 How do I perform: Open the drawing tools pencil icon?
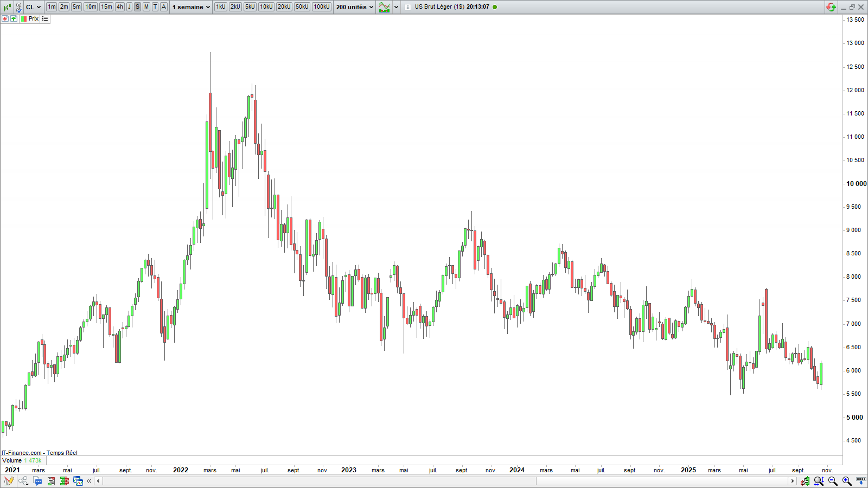click(8, 481)
